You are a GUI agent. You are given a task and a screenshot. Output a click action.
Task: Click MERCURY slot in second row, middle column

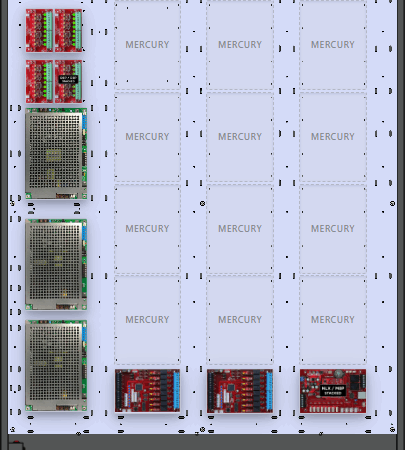pos(240,137)
